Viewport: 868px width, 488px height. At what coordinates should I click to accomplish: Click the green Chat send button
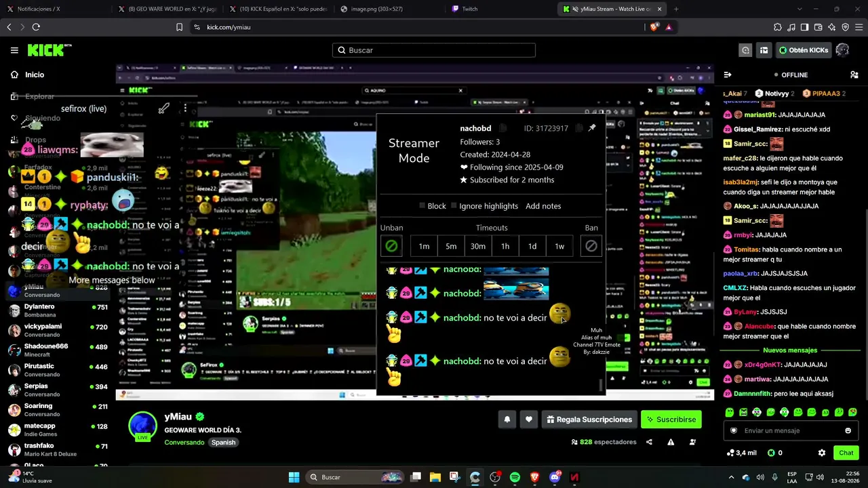[x=846, y=453]
